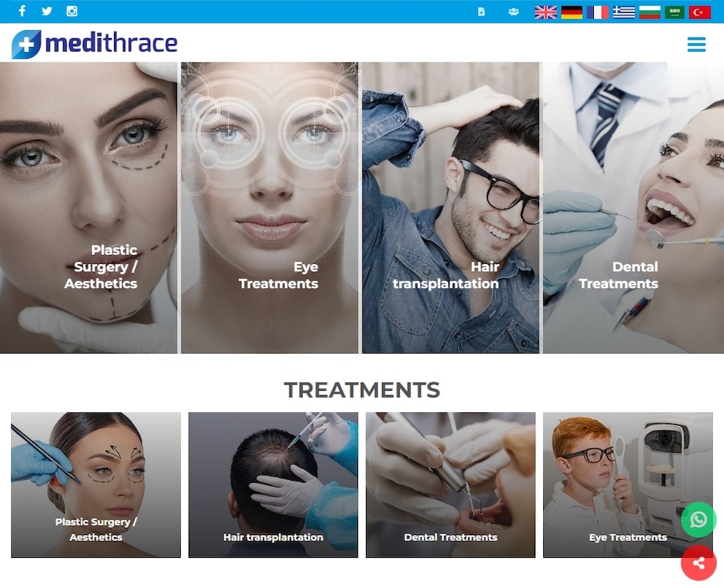Switch language with Greek flag
The width and height of the screenshot is (724, 588).
point(624,12)
